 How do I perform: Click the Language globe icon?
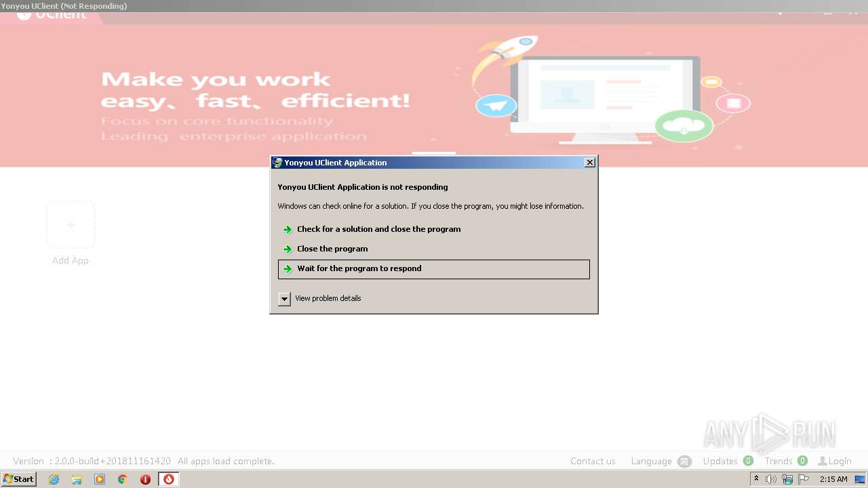coord(684,462)
